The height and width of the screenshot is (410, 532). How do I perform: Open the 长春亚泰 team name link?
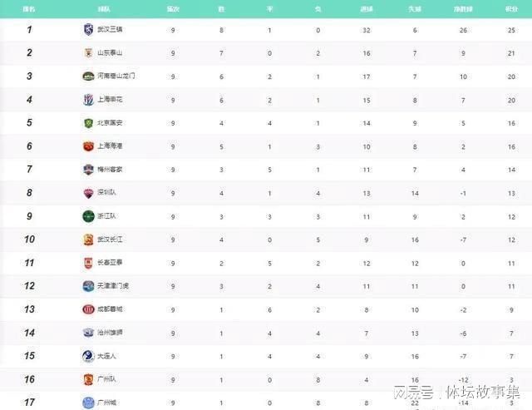coord(110,263)
